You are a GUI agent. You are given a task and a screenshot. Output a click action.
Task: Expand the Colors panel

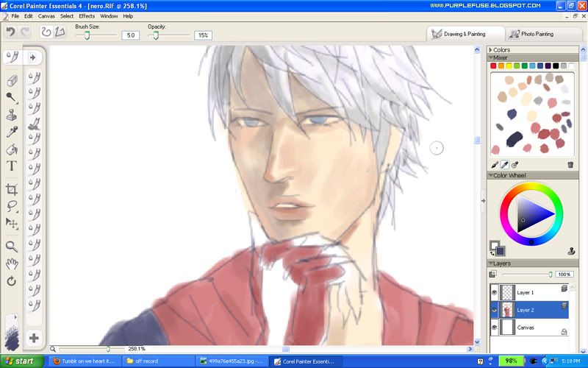(490, 49)
